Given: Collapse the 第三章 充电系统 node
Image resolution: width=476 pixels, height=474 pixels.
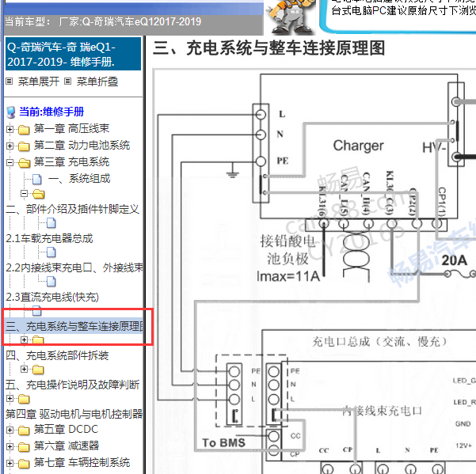Looking at the screenshot, I should point(10,162).
